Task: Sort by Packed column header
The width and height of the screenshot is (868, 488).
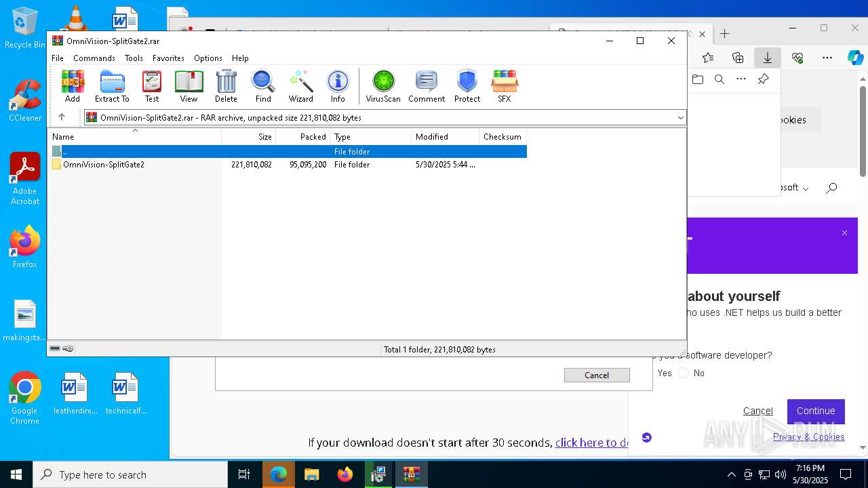Action: click(303, 136)
